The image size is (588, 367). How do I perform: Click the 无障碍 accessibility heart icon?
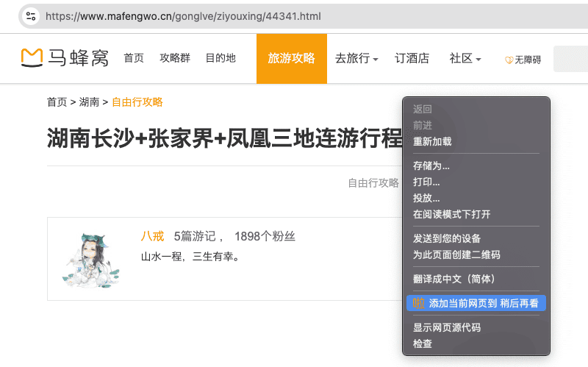pos(509,60)
